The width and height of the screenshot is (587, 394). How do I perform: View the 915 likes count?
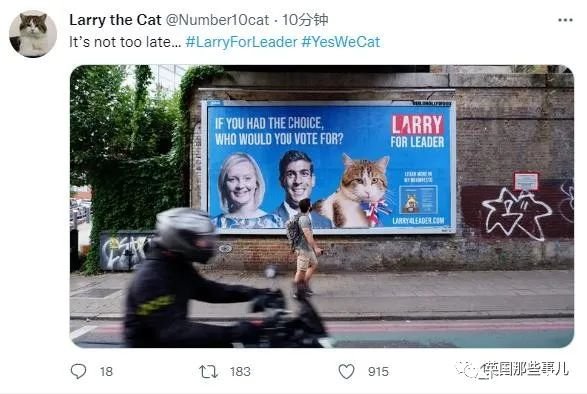point(378,372)
